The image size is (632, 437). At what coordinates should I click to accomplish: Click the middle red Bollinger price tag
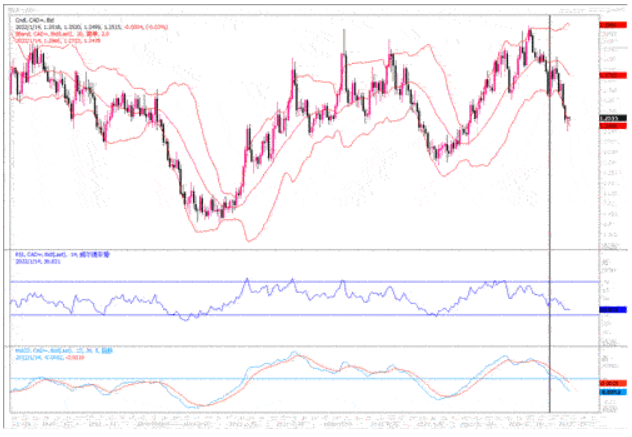click(608, 75)
